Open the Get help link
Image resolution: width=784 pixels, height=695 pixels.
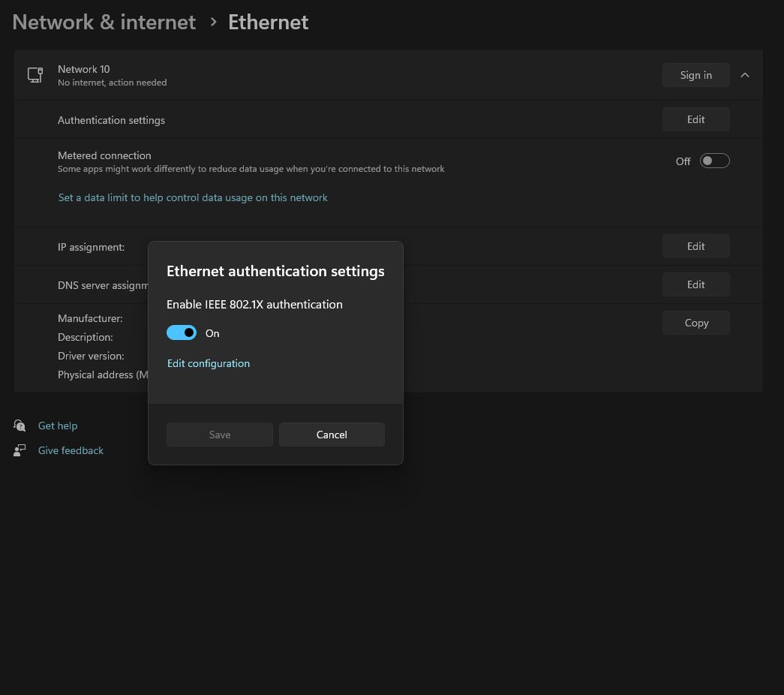(58, 426)
